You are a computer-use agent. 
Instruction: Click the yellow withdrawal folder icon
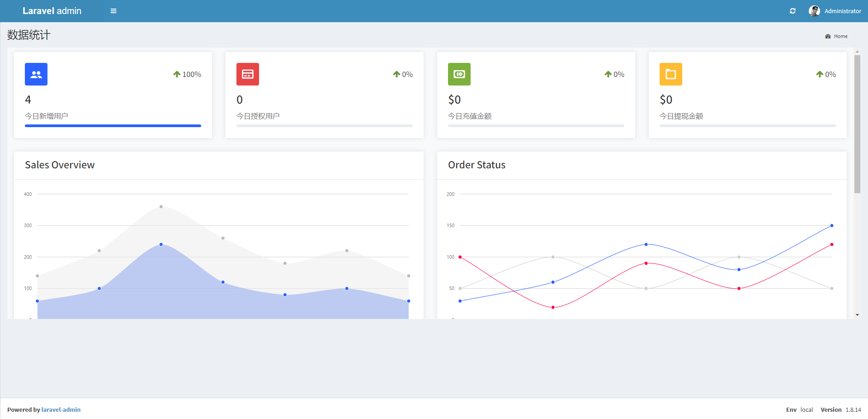[671, 74]
